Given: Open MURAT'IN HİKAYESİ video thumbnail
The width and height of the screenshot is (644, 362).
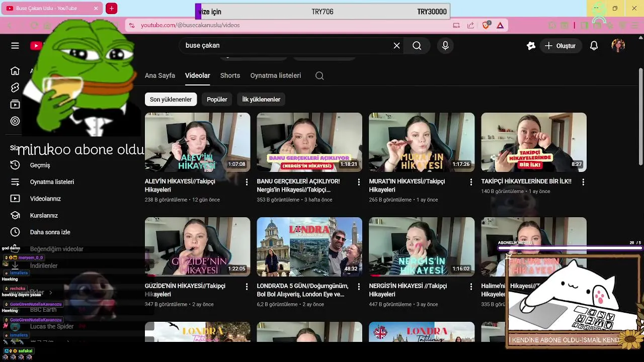Looking at the screenshot, I should [x=422, y=142].
